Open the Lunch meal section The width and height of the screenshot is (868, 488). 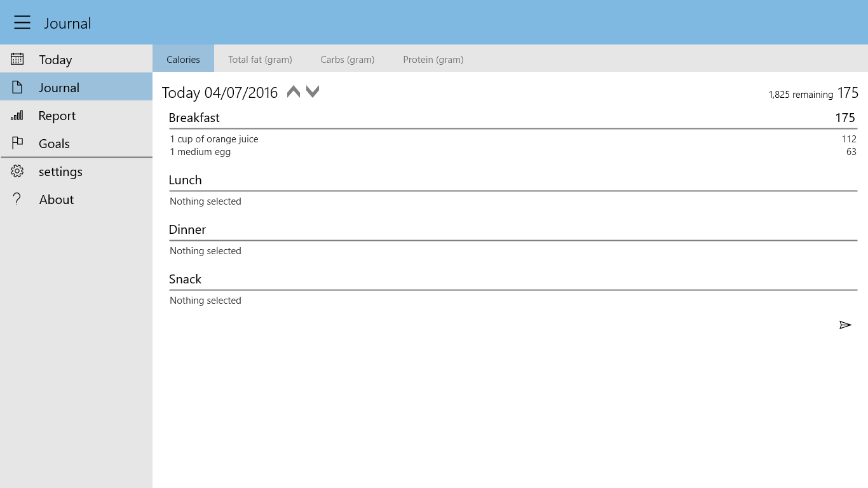point(186,180)
